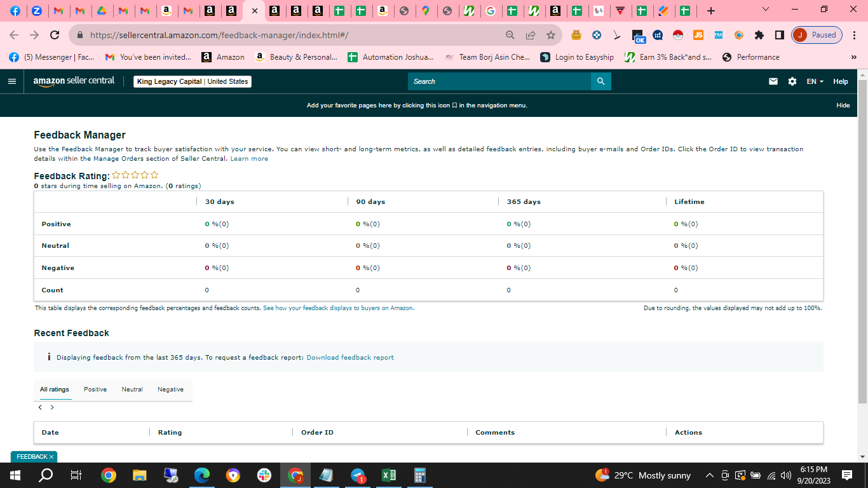Screen dimensions: 868x488
Task: Open the Chrome side panel icon
Action: click(779, 35)
